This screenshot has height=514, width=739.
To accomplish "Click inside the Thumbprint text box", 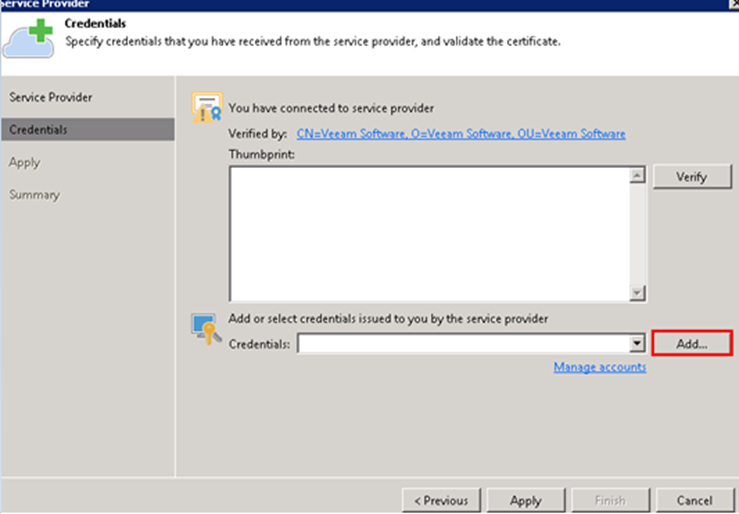I will (x=429, y=234).
